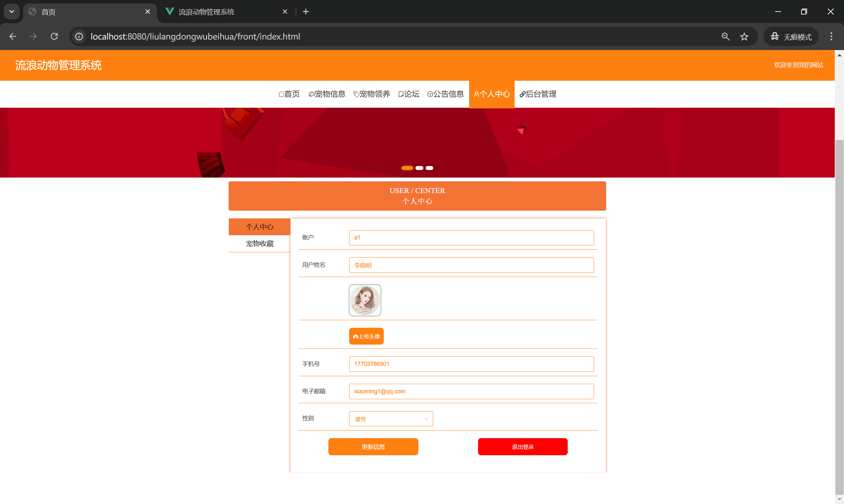The width and height of the screenshot is (844, 504).
Task: Click scrollbar up arrow
Action: coord(839,55)
